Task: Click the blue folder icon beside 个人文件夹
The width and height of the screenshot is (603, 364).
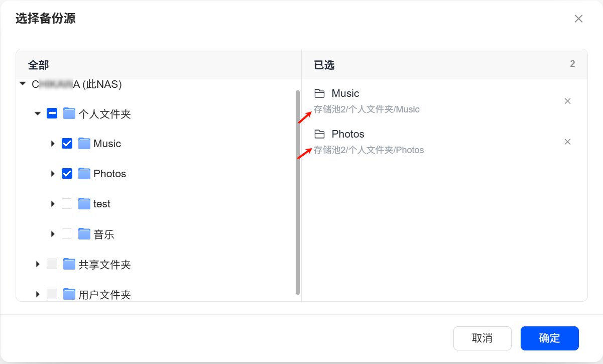Action: coord(69,113)
